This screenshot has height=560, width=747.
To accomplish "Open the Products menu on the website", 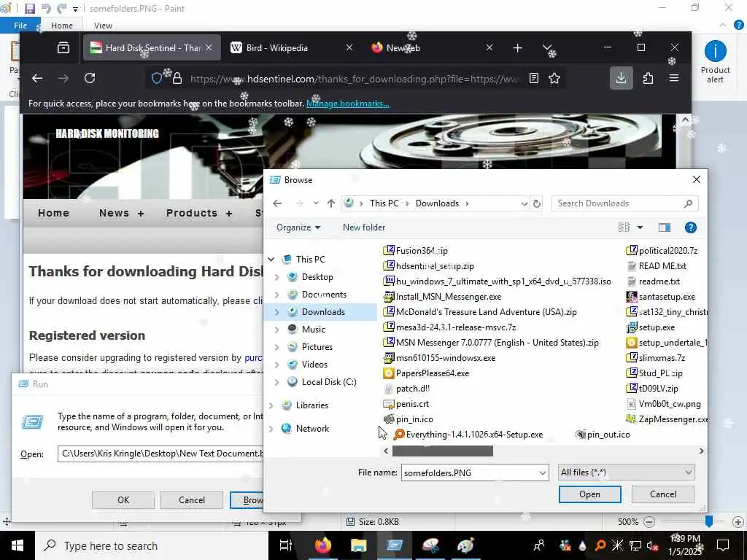I will (x=199, y=214).
